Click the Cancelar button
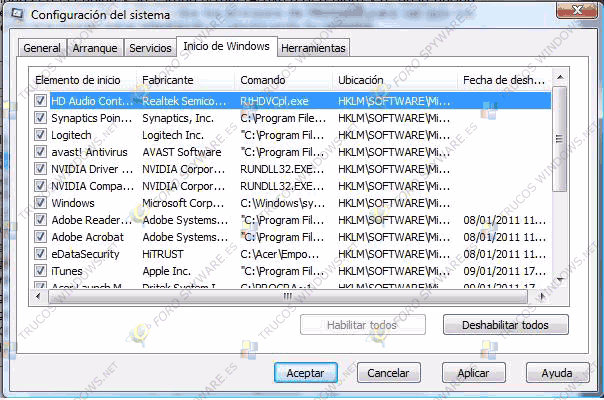The image size is (604, 400). click(x=388, y=373)
